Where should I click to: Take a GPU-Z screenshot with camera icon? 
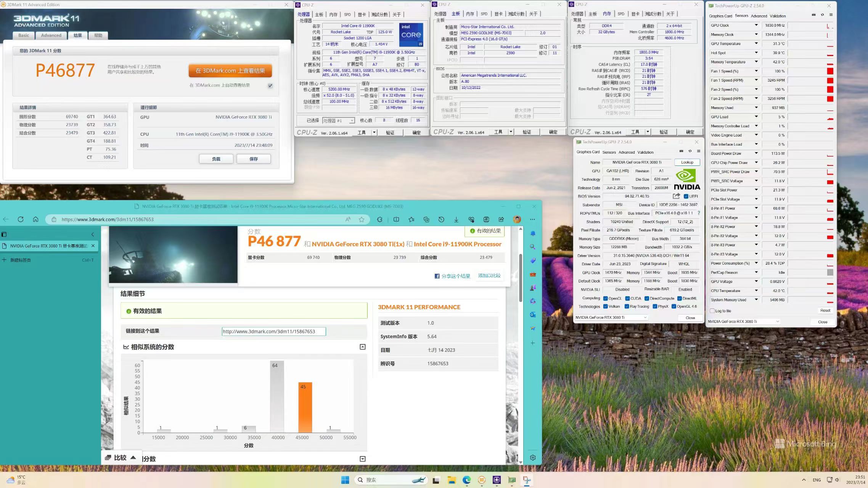click(681, 151)
